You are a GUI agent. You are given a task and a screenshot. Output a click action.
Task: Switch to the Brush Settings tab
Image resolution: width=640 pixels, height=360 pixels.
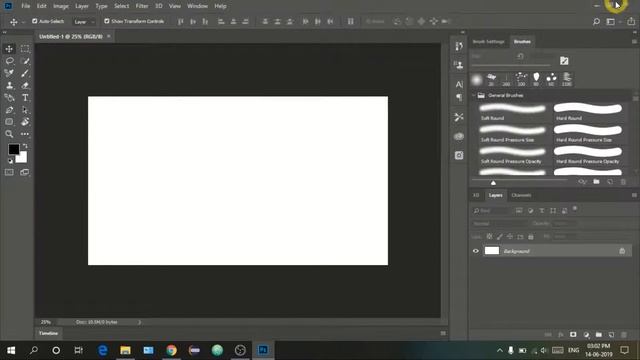click(489, 42)
